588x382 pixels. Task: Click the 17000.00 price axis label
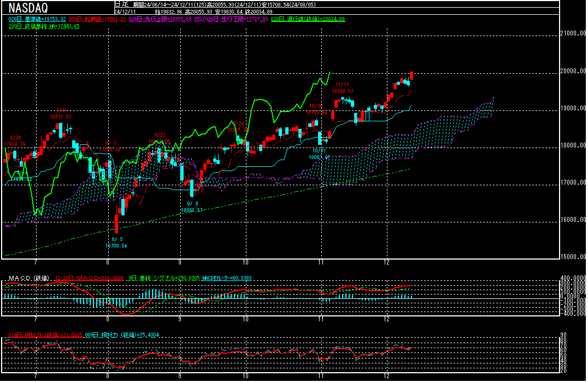[573, 183]
